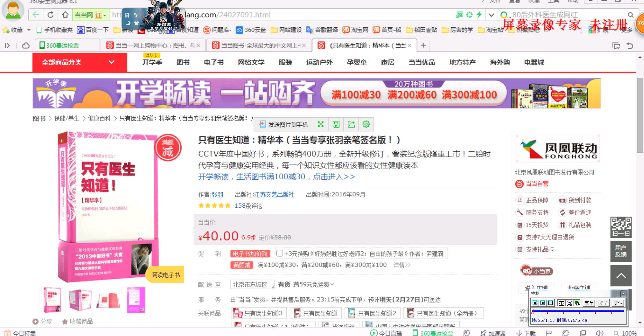Click 收藏商品 to favorite the product
Viewport: 644px width, 336px height.
click(77, 322)
